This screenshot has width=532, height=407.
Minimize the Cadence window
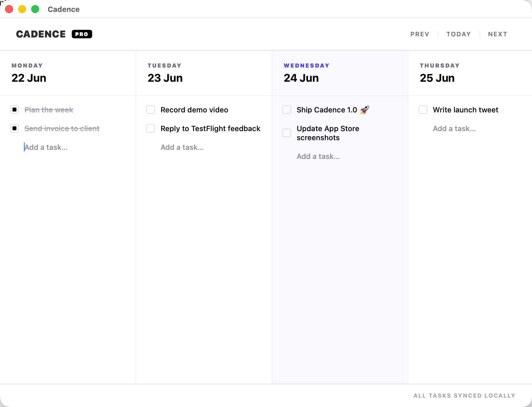22,9
